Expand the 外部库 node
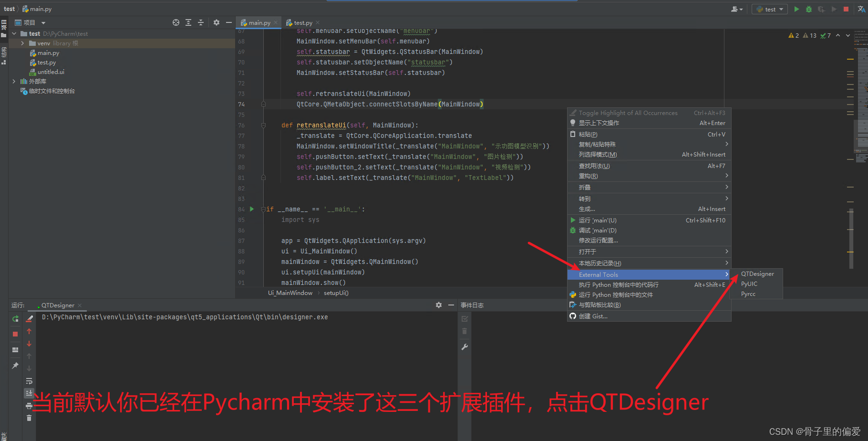Viewport: 868px width, 441px height. pyautogui.click(x=14, y=82)
